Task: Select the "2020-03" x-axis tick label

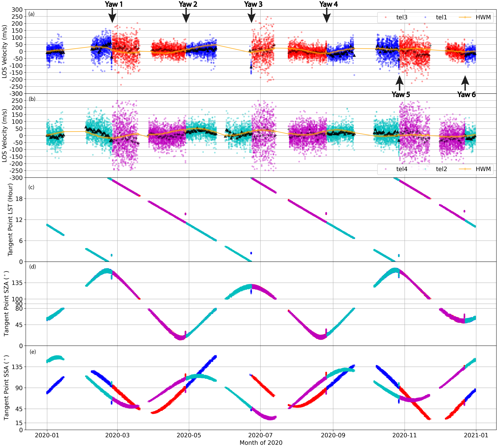Action: pyautogui.click(x=117, y=435)
